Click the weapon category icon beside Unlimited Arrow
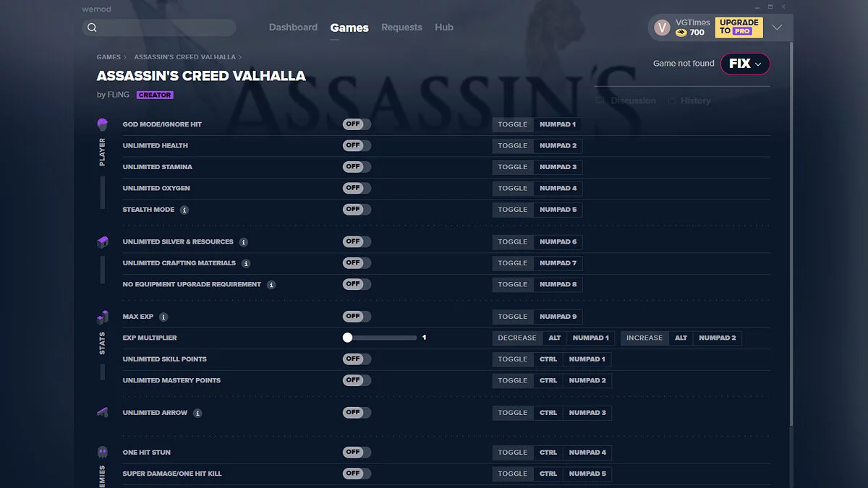 (x=102, y=413)
